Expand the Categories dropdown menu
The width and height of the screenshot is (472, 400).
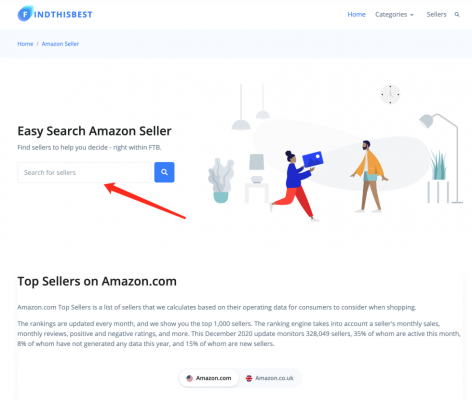click(x=394, y=15)
